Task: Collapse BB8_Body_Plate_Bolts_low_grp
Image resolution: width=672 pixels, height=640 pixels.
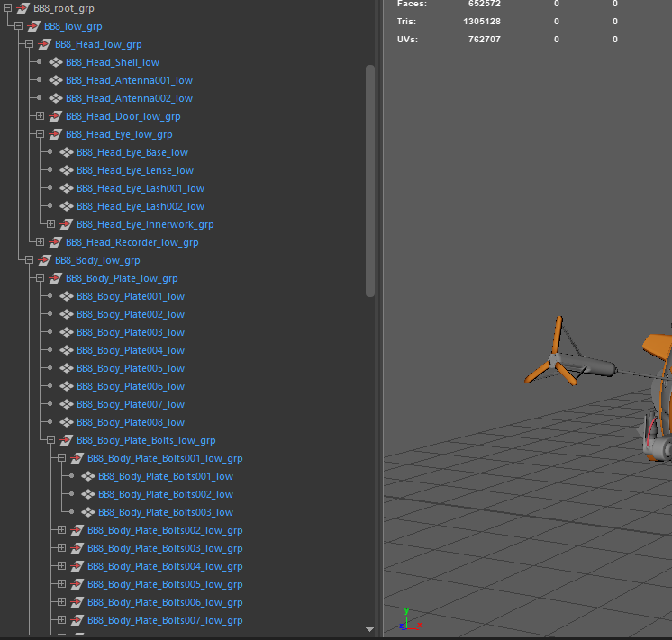Action: click(50, 439)
